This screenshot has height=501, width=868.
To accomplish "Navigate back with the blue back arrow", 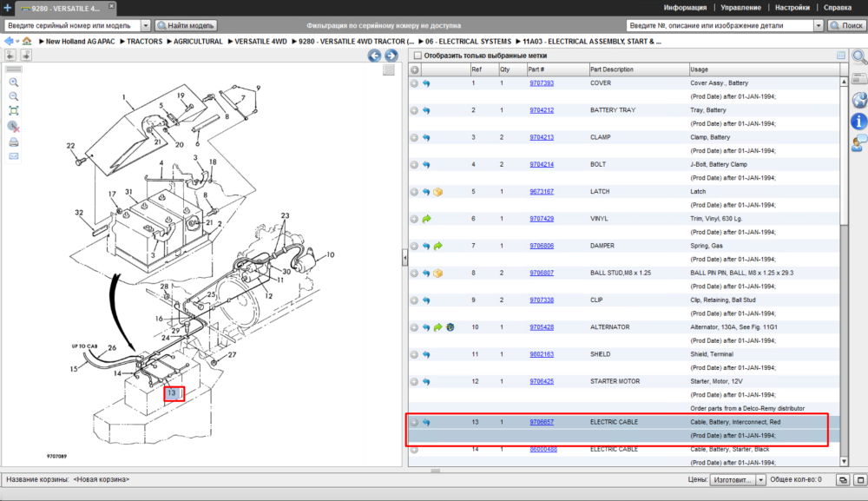I will [9, 41].
